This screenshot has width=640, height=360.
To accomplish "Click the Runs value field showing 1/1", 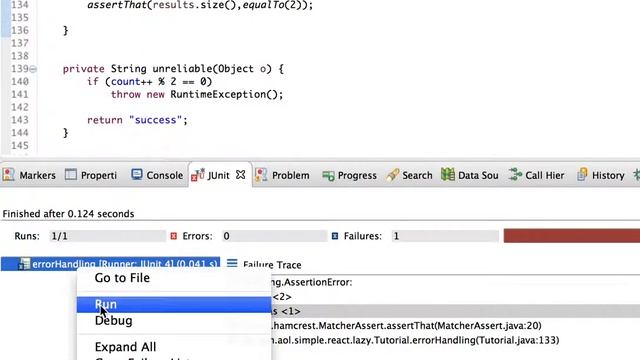I will pos(108,236).
